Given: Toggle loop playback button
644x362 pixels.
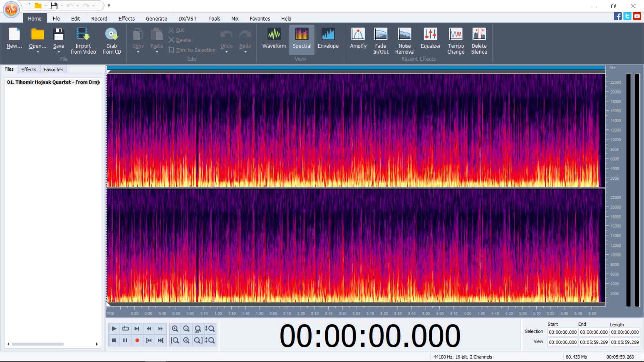Looking at the screenshot, I should (125, 328).
